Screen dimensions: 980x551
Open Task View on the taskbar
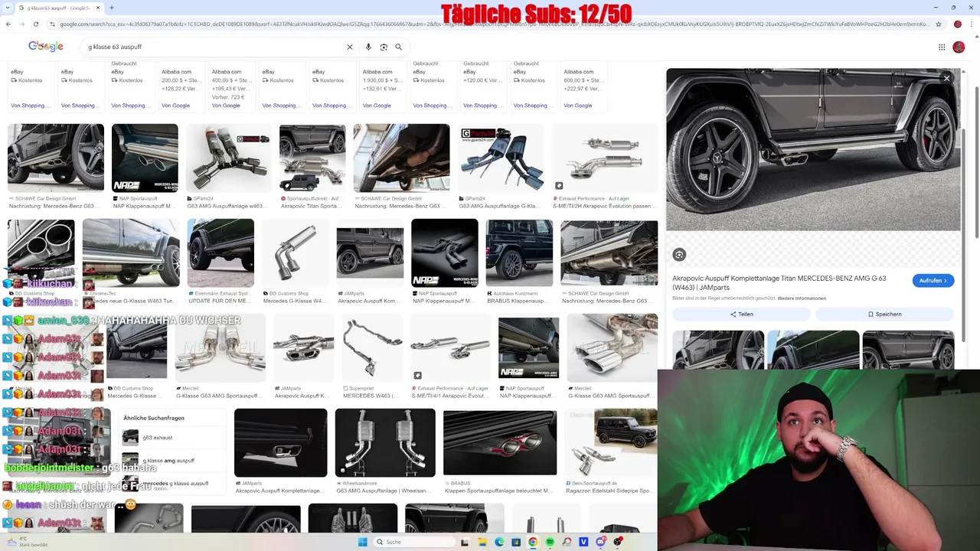pyautogui.click(x=465, y=542)
